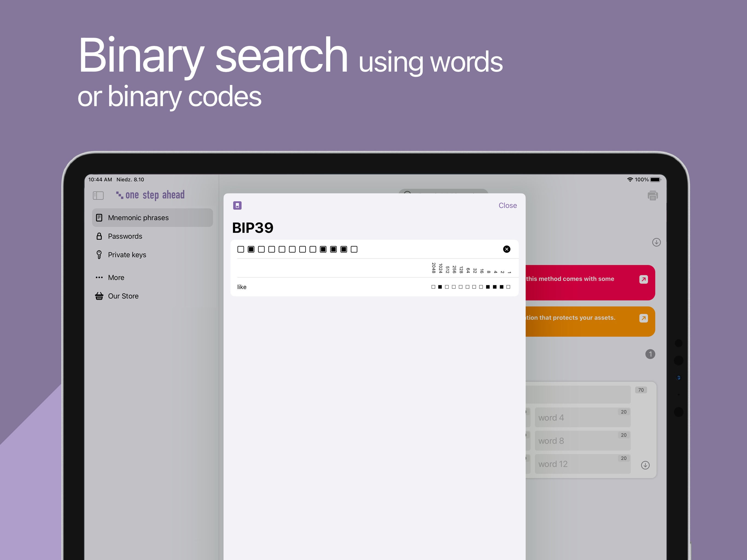The image size is (747, 560).
Task: Click the 70 character counter badge
Action: (641, 390)
